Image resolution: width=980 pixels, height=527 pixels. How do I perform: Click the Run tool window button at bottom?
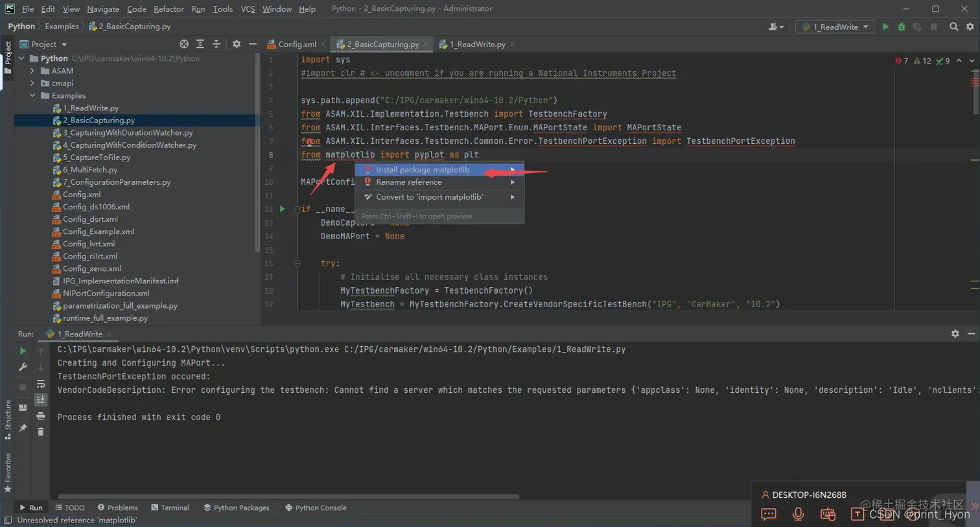30,508
